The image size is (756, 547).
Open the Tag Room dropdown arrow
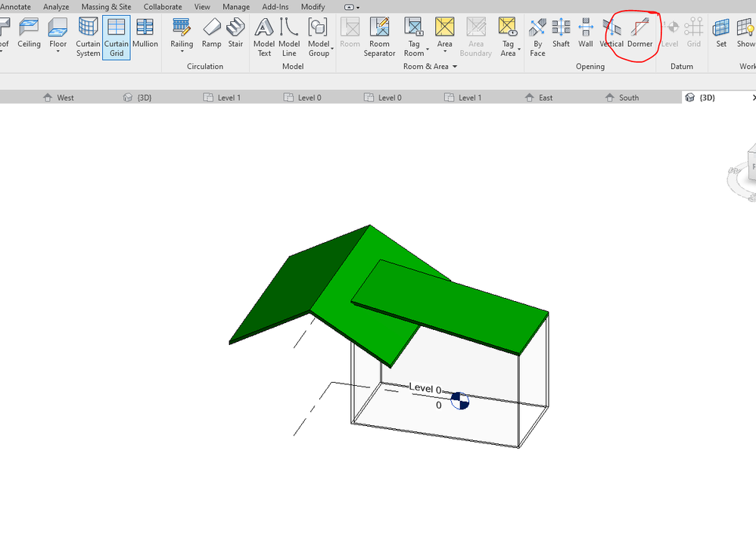coord(427,48)
